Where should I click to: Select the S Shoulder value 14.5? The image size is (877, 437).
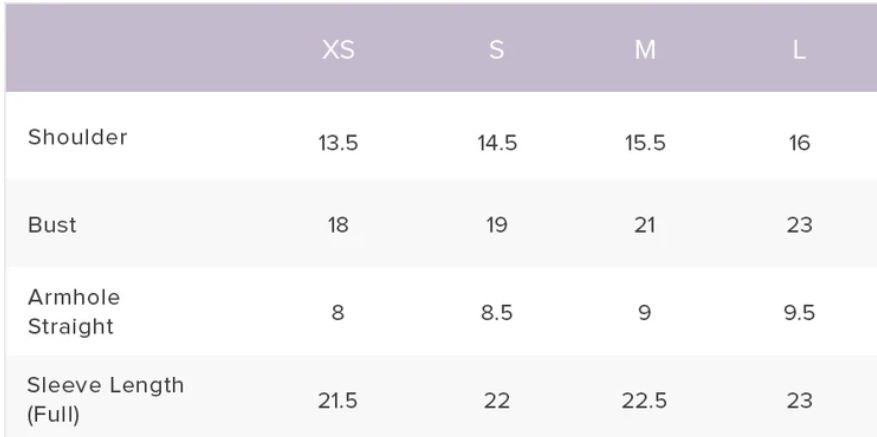[497, 143]
